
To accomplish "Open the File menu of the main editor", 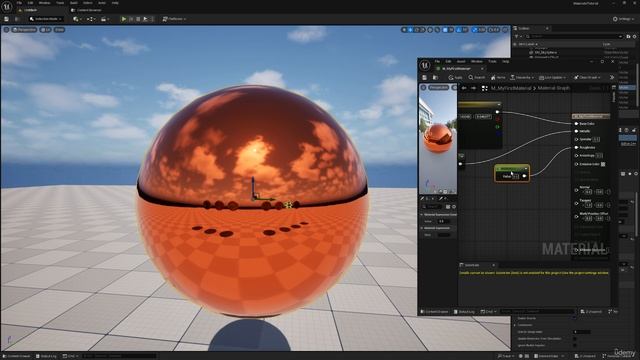I will [19, 3].
